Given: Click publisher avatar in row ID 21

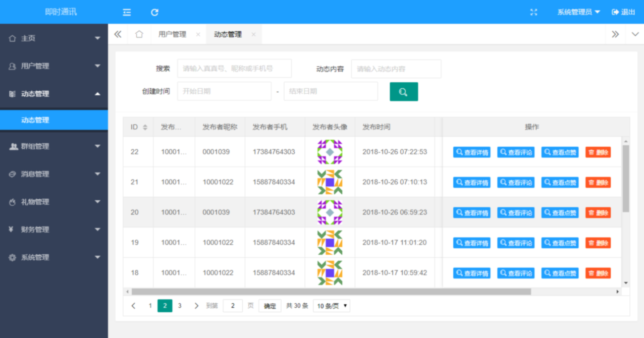Looking at the screenshot, I should (x=330, y=182).
